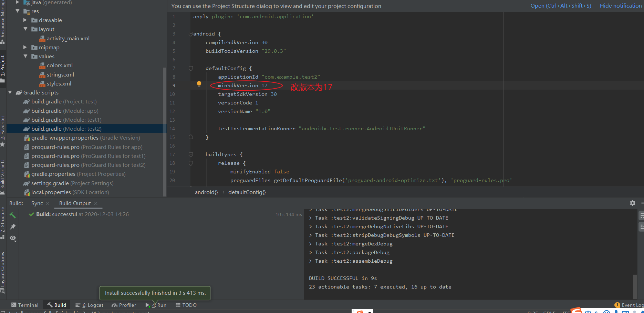
Task: Pin the build tab with pin icon
Action: point(13,226)
